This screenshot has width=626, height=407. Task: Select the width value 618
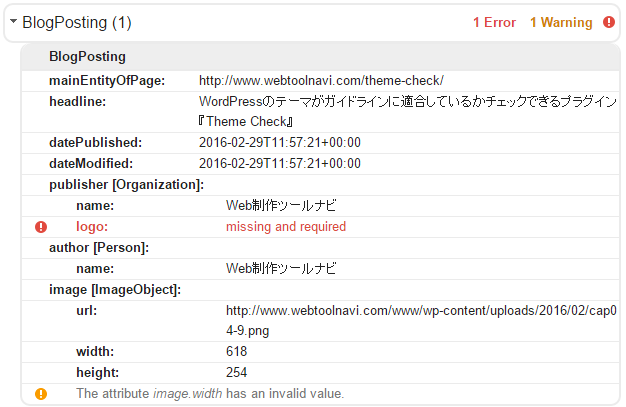click(236, 352)
